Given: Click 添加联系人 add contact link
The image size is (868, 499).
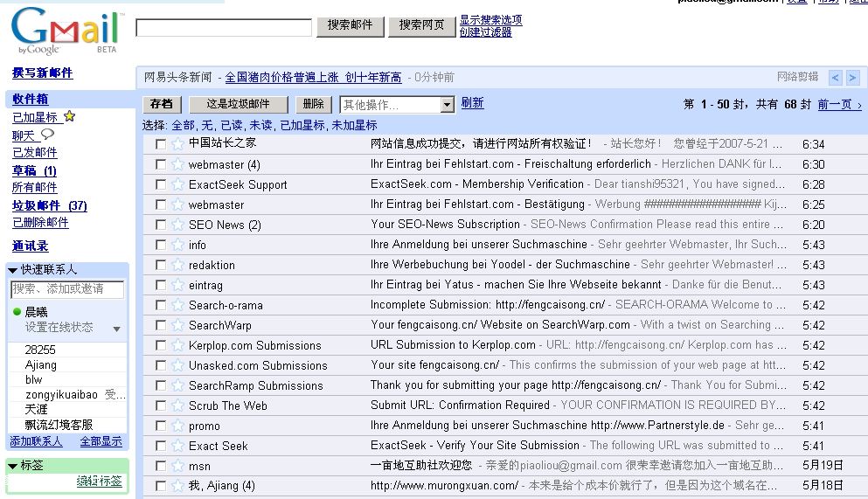Looking at the screenshot, I should click(36, 441).
